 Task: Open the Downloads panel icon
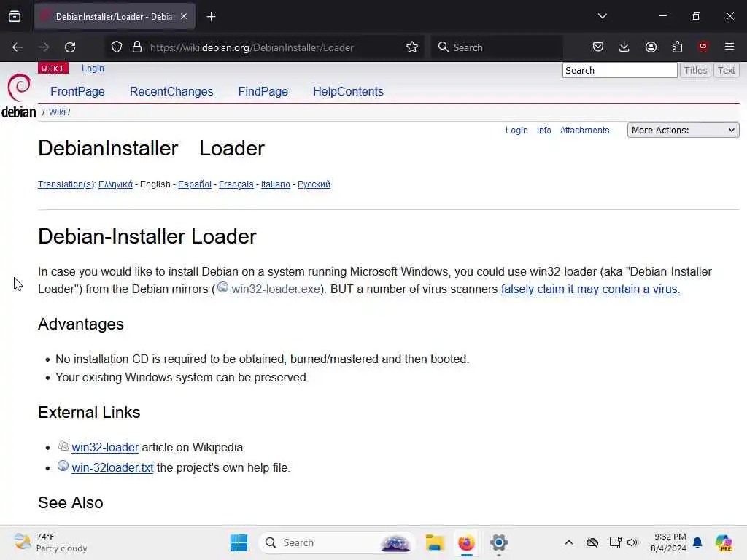[x=624, y=47]
